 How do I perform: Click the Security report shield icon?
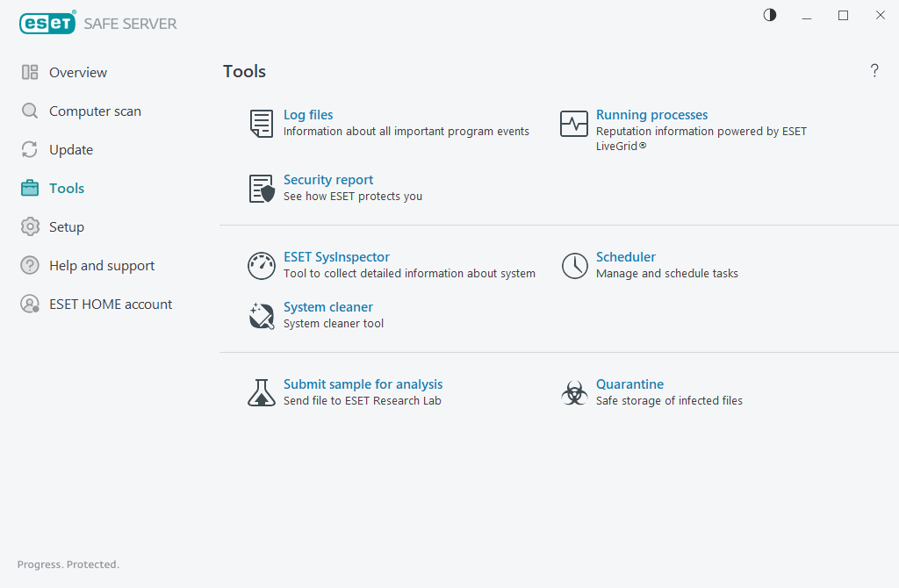(262, 189)
